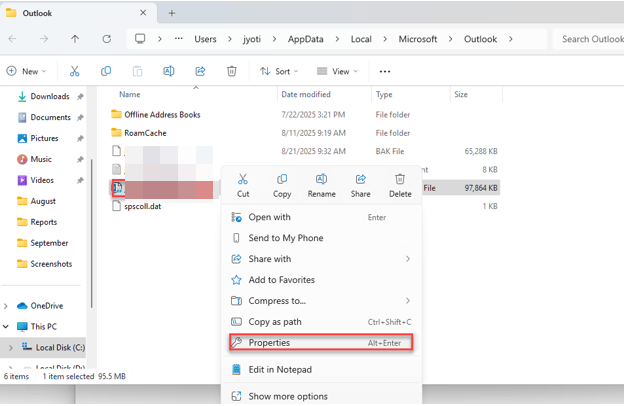
Task: Click the Search Outlook input field
Action: coord(590,39)
